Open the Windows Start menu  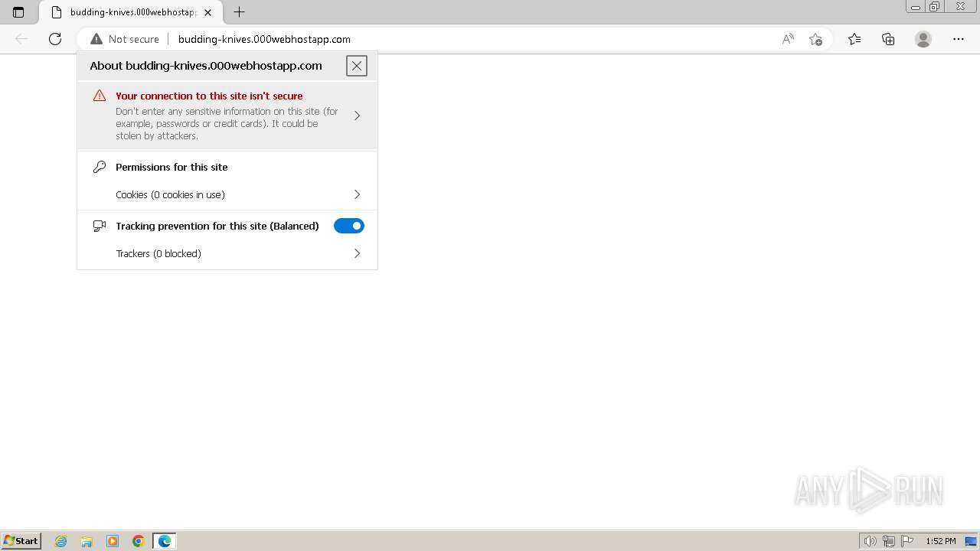[21, 541]
